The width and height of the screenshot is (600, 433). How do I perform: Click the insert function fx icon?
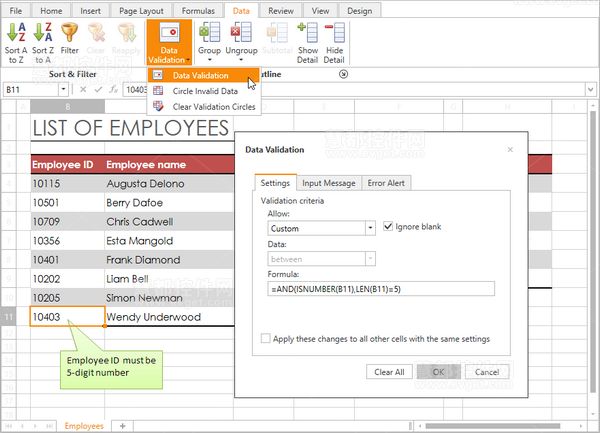pos(113,90)
